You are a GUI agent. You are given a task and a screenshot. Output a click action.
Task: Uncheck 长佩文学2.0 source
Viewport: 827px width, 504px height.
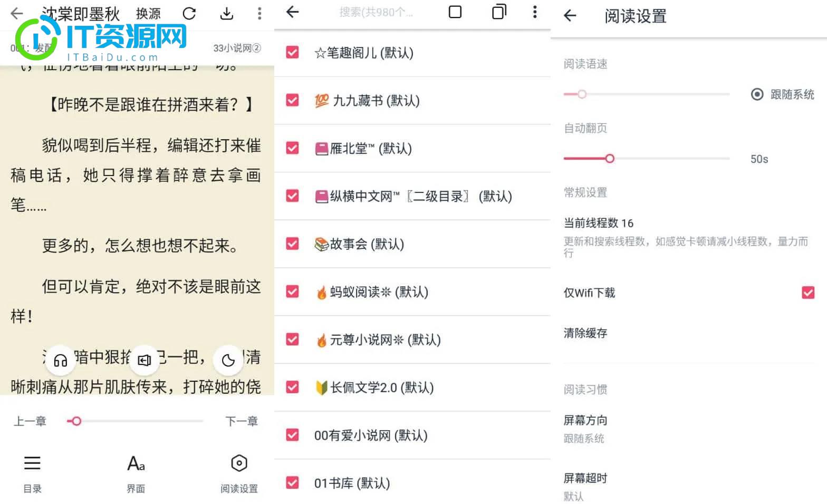pos(292,387)
